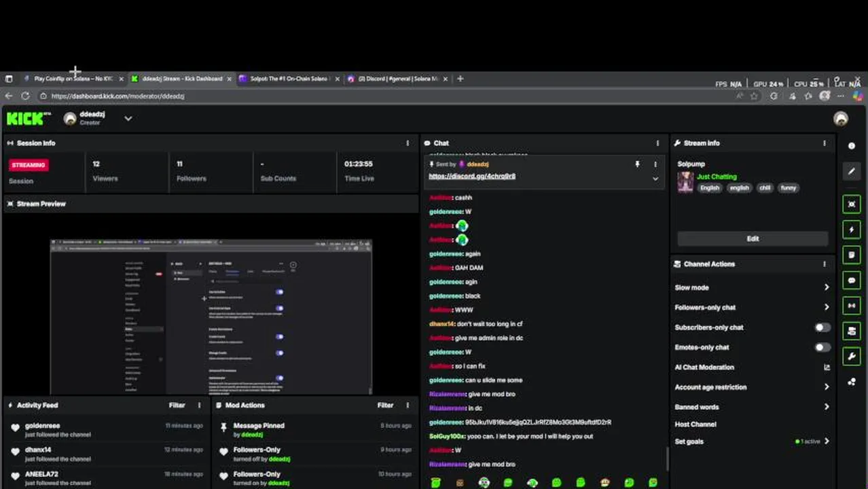Close the Solpot browser tab
This screenshot has width=868, height=489.
(x=338, y=79)
